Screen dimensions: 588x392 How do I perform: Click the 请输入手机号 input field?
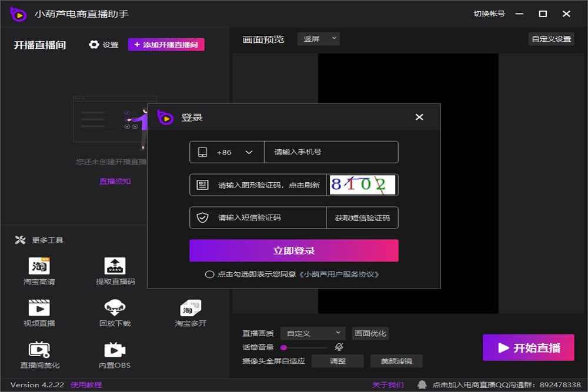[x=331, y=152]
